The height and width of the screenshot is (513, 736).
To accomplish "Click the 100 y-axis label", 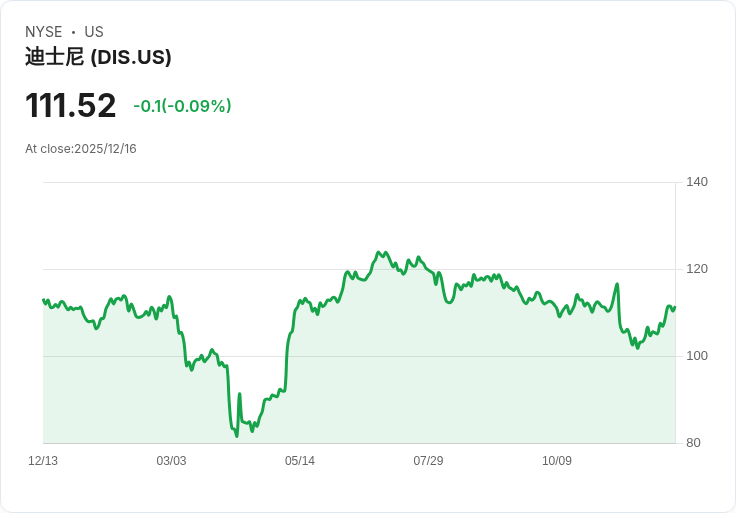I will [697, 356].
